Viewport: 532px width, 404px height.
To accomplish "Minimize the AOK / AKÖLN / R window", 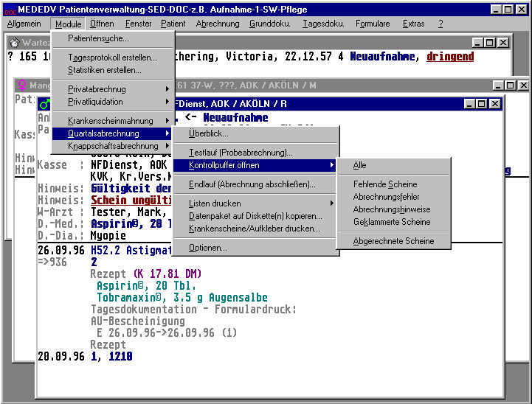I will click(x=469, y=104).
